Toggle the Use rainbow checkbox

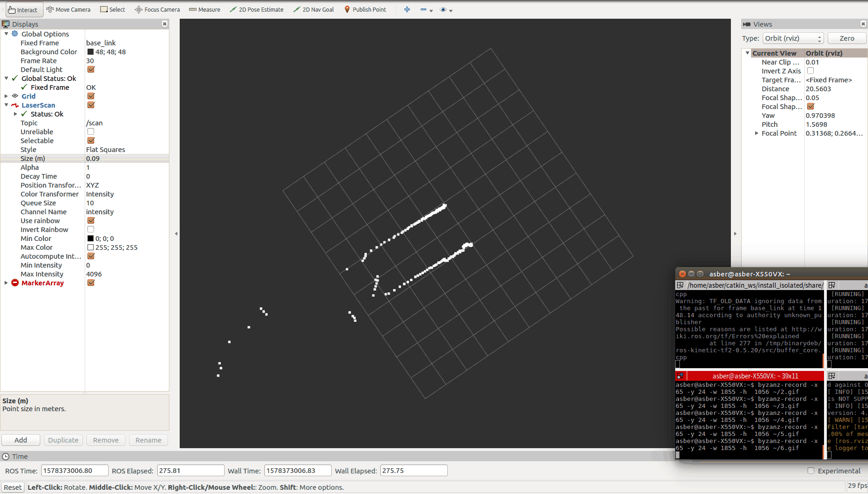[x=91, y=220]
